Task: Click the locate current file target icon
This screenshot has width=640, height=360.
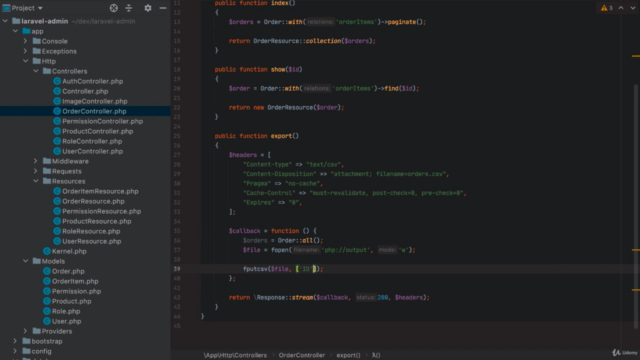Action: point(113,8)
